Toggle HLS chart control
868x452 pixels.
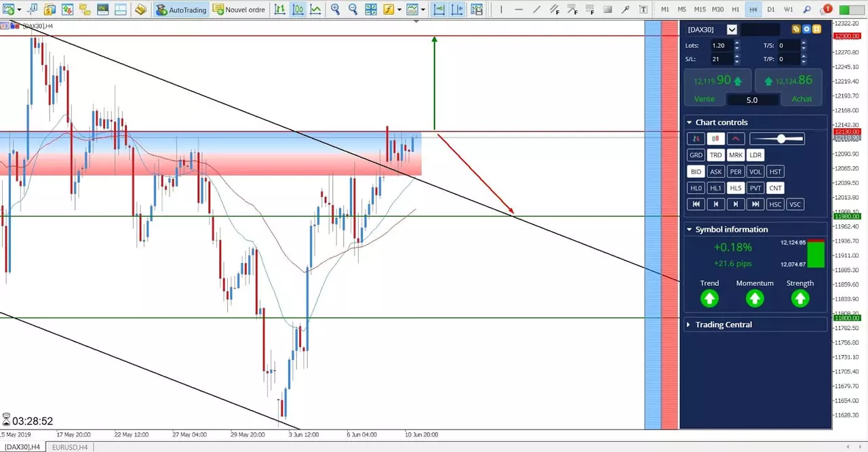click(735, 188)
